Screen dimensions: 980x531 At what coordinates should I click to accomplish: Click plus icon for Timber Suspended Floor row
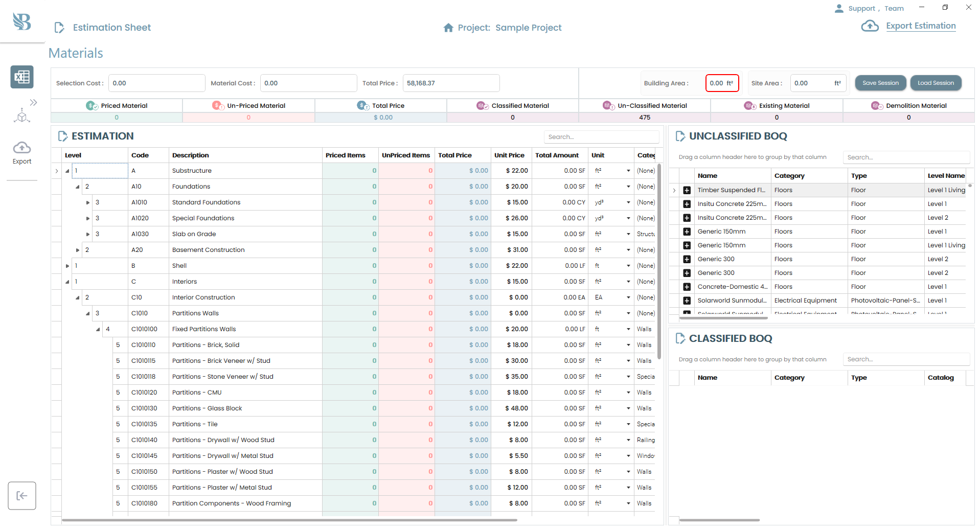pos(687,190)
